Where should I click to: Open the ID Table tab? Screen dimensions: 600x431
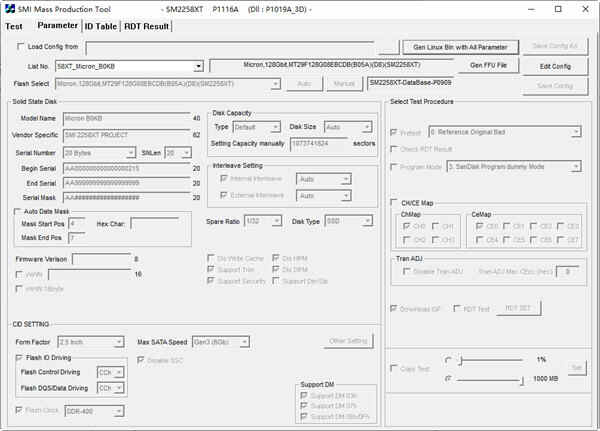coord(100,26)
